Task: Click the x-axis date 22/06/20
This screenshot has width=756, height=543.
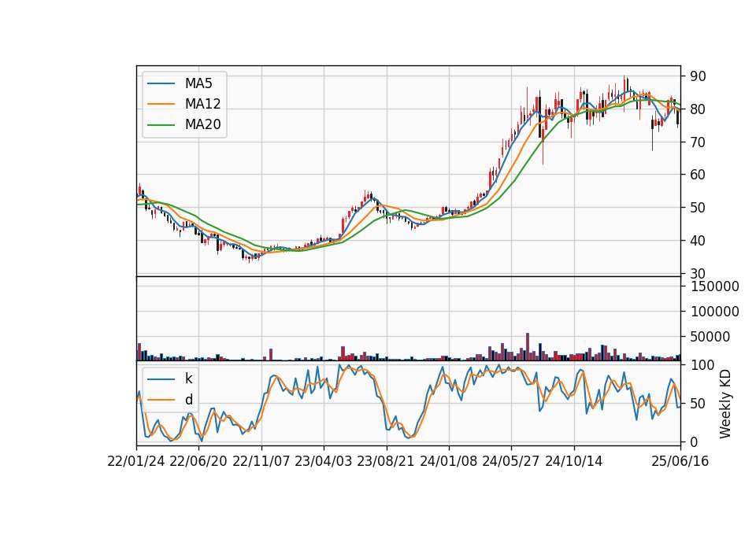Action: pos(198,462)
